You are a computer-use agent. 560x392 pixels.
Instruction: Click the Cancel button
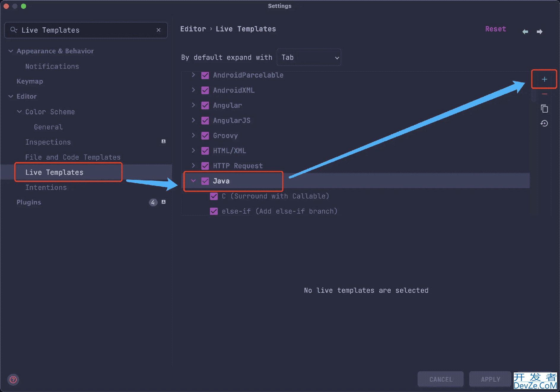[x=441, y=379]
